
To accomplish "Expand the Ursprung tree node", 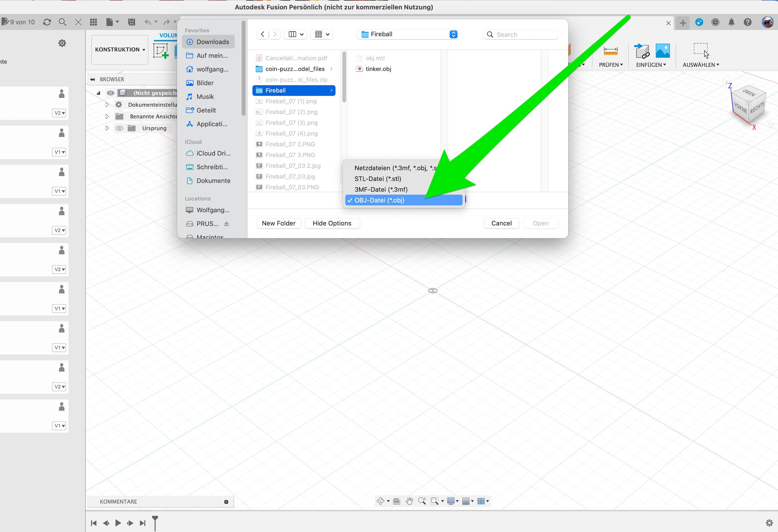I will (107, 128).
